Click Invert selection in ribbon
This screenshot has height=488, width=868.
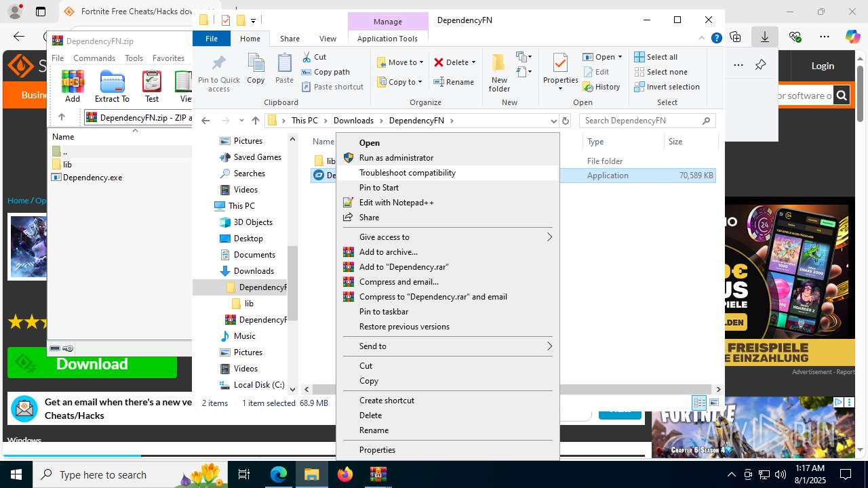[x=667, y=87]
